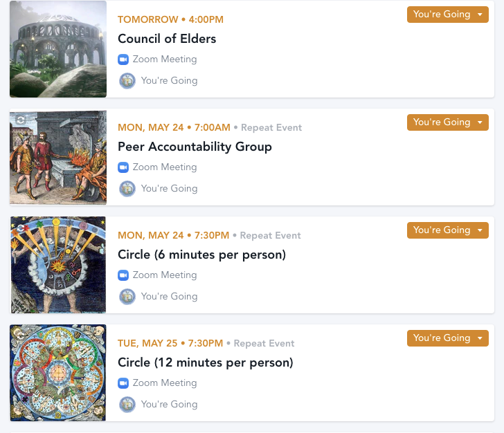Open You're Going dropdown for Council of Elders
504x433 pixels.
pos(447,15)
